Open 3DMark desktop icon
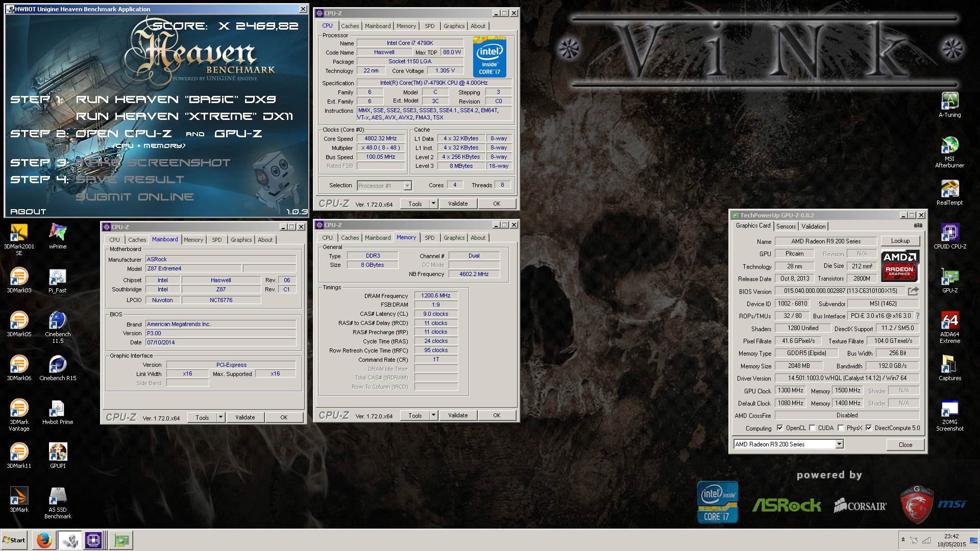Image resolution: width=980 pixels, height=551 pixels. [x=19, y=499]
